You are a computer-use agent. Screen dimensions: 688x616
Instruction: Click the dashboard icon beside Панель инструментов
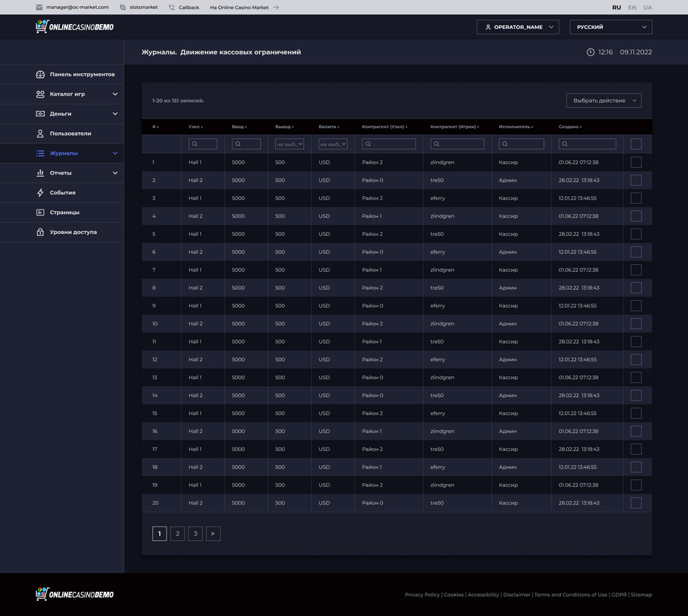coord(40,74)
